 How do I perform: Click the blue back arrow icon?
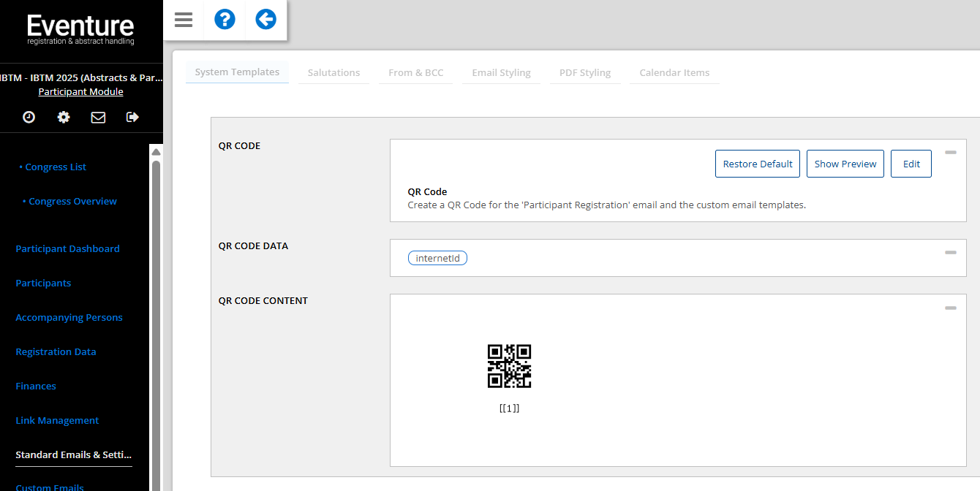[x=265, y=20]
